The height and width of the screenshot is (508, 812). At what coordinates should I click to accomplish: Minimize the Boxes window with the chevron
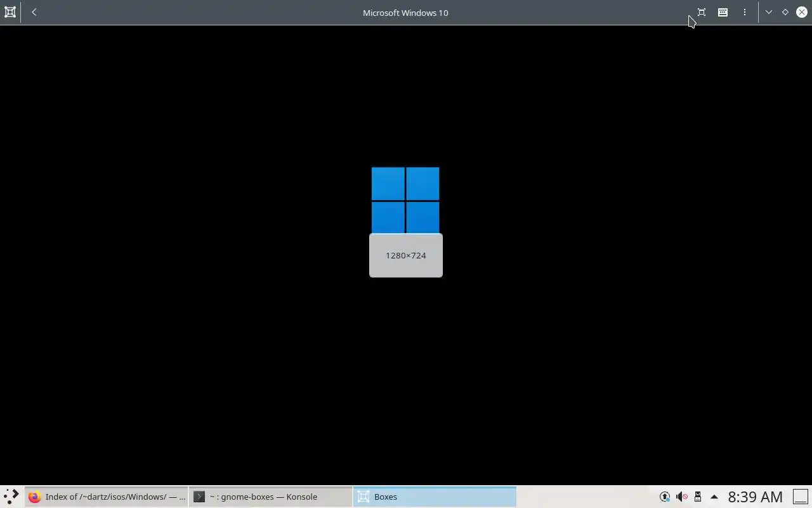point(769,12)
